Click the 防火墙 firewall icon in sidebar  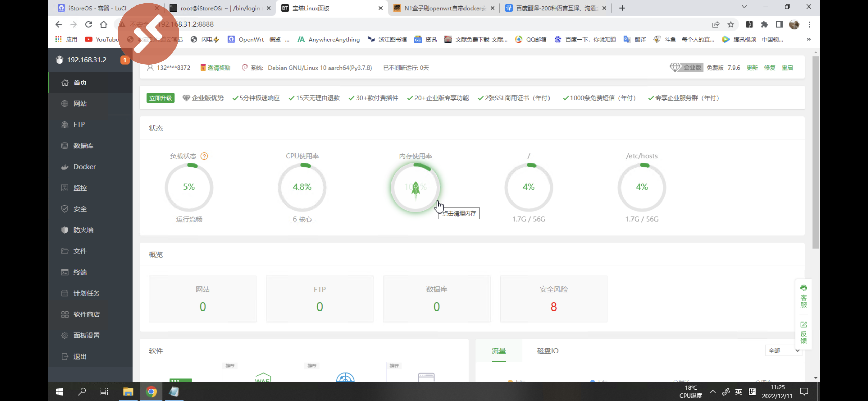coord(64,230)
